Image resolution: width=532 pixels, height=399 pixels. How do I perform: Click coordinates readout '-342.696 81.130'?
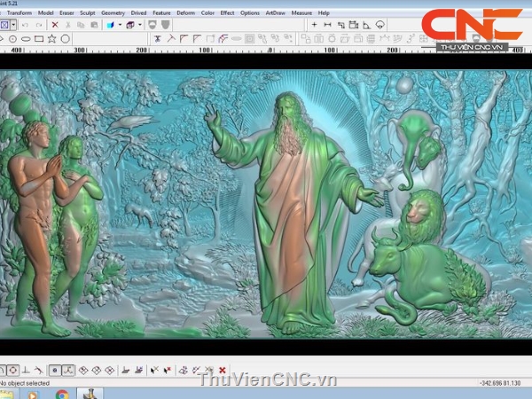pyautogui.click(x=500, y=383)
